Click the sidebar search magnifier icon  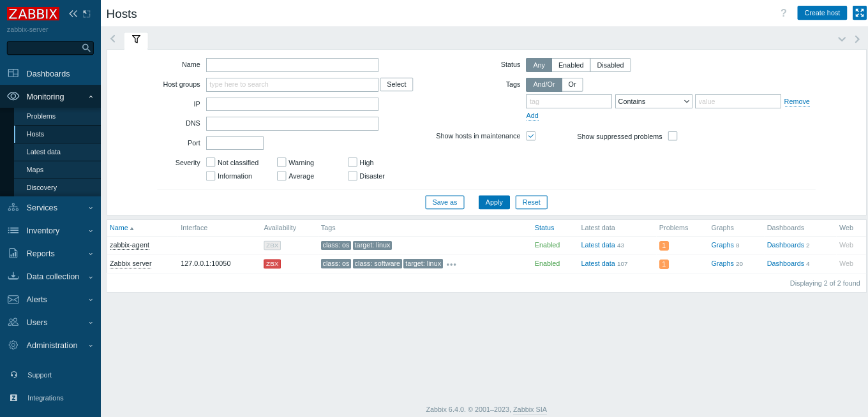86,48
